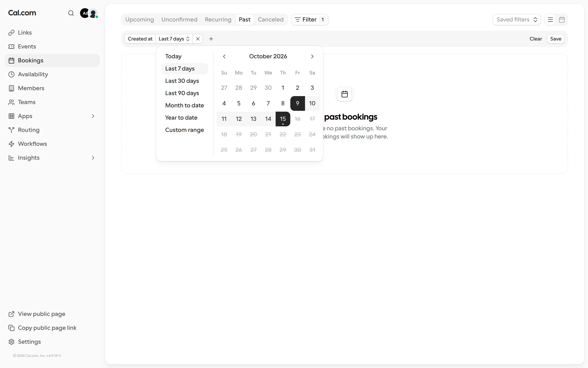This screenshot has width=588, height=368.
Task: Switch to Unconfirmed tab
Action: coord(179,20)
